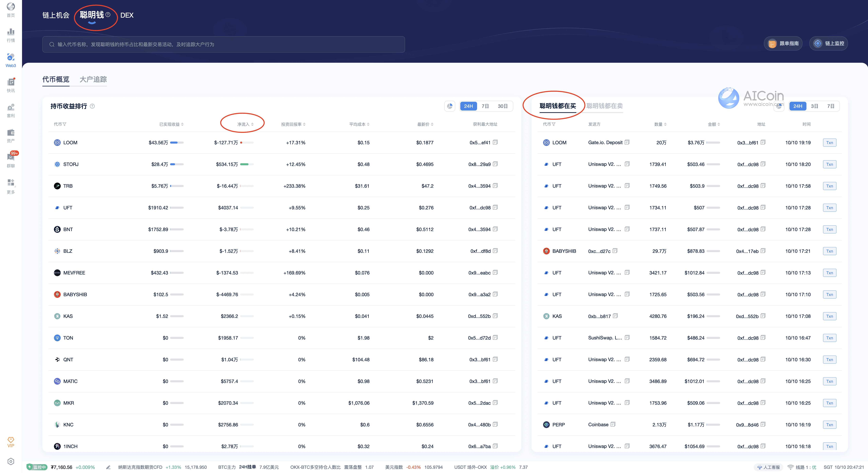Viewport: 868px width, 473px height.
Task: Open the VIP diamond icon
Action: (11, 442)
